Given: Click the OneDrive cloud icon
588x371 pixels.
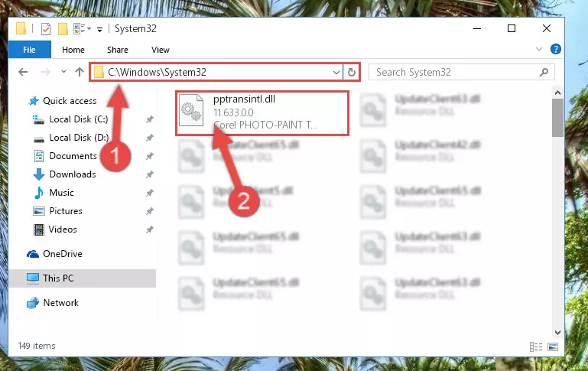Looking at the screenshot, I should click(33, 254).
